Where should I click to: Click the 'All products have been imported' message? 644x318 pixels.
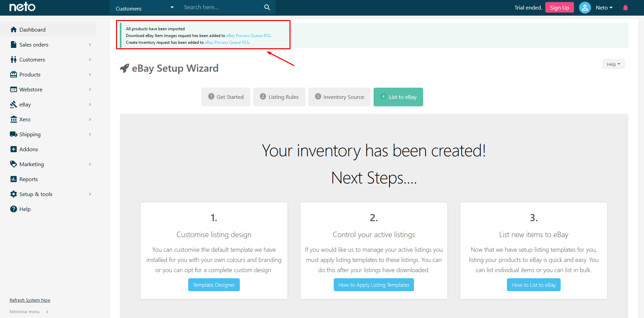point(155,29)
